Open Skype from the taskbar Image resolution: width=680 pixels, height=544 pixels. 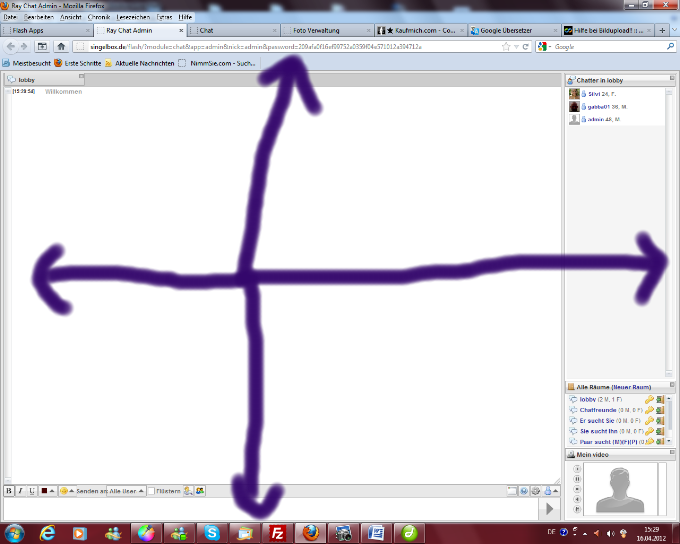tap(212, 533)
